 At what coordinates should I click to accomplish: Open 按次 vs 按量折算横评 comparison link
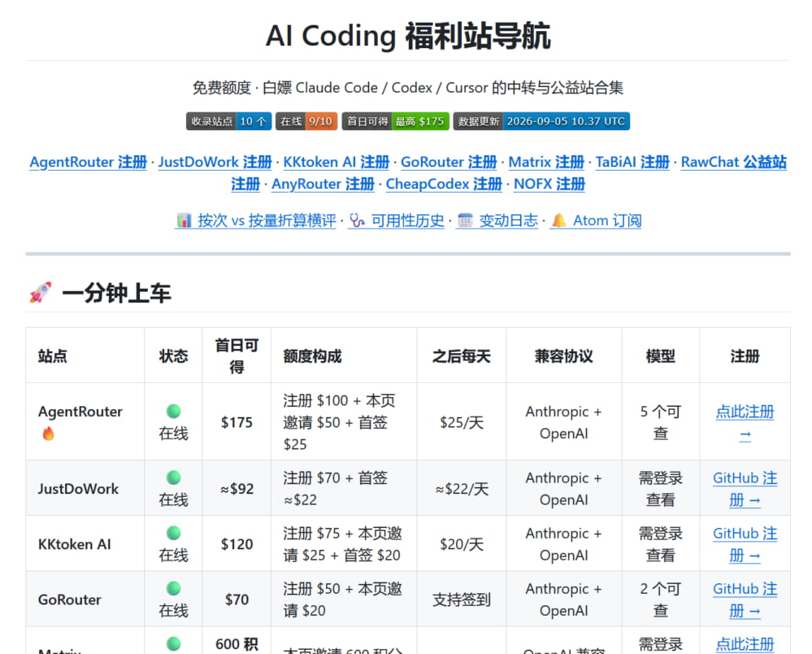coord(256,220)
